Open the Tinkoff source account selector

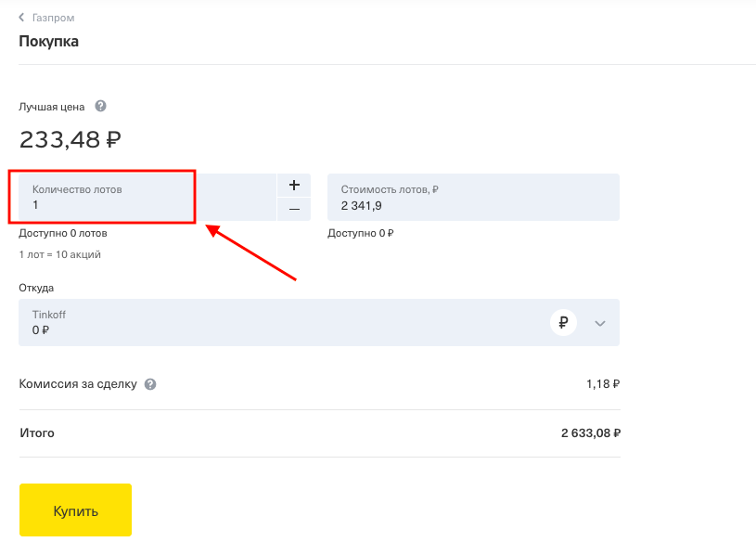tap(278, 322)
